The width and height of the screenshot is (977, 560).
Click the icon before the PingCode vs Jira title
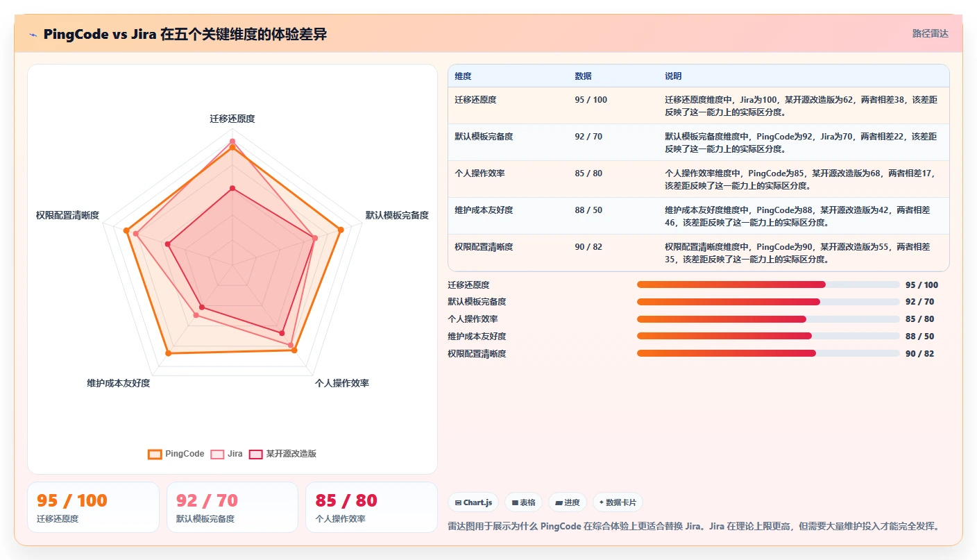[x=33, y=35]
